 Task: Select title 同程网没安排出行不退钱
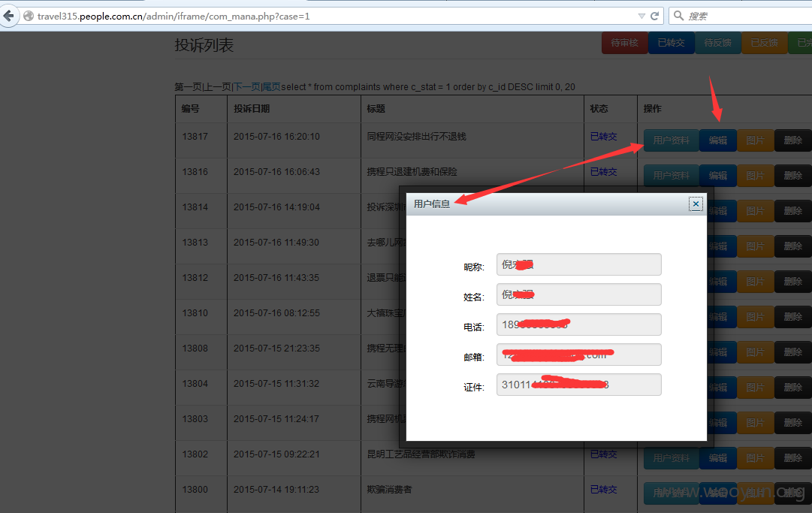[416, 136]
